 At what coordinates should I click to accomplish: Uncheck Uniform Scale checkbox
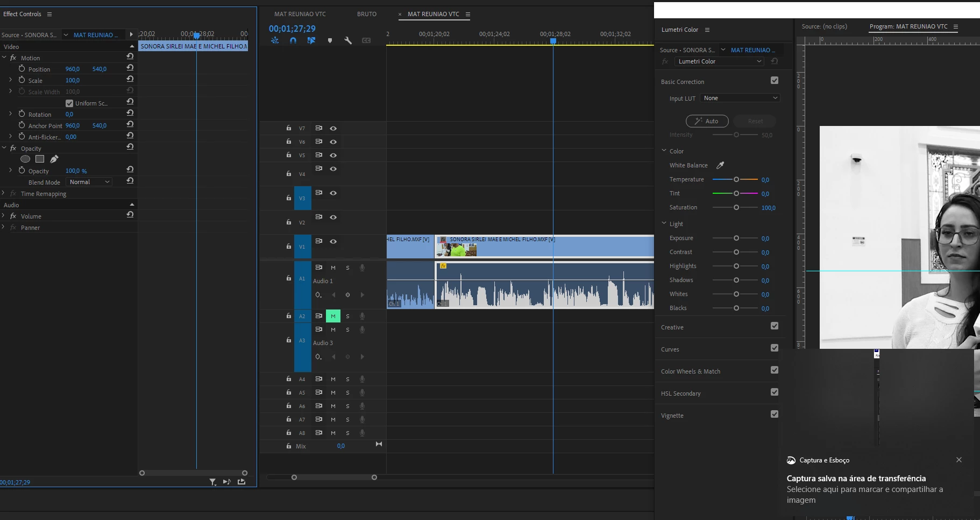69,103
